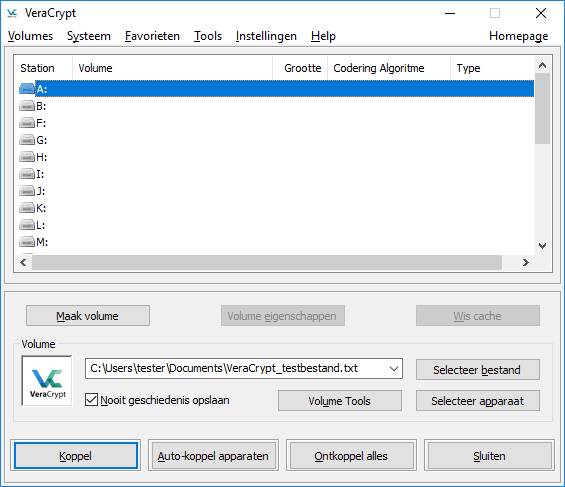The height and width of the screenshot is (487, 565).
Task: Click Selecteer apparaat button
Action: (477, 401)
